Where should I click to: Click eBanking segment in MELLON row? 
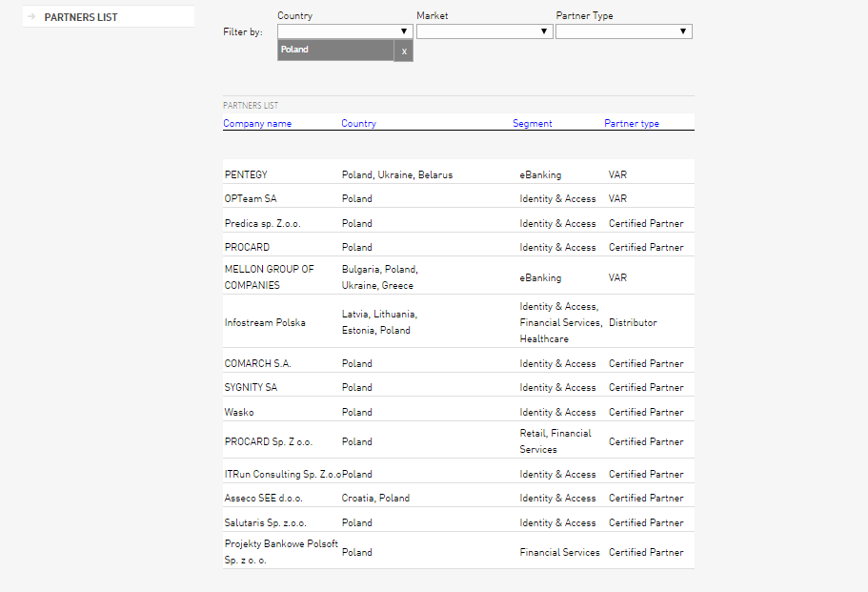click(x=540, y=277)
